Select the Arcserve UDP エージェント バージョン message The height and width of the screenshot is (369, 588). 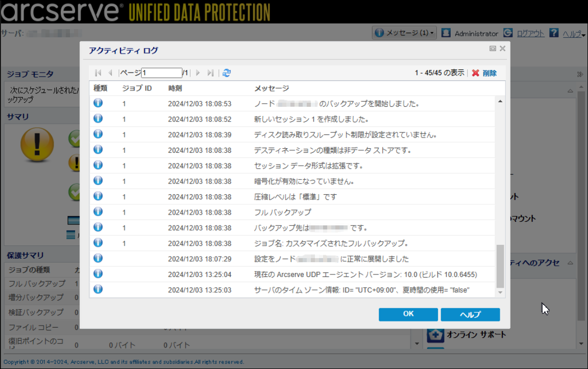pyautogui.click(x=365, y=274)
